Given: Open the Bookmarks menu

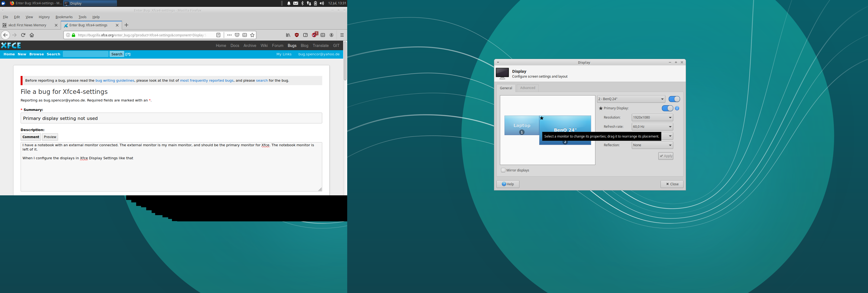Looking at the screenshot, I should pos(64,17).
